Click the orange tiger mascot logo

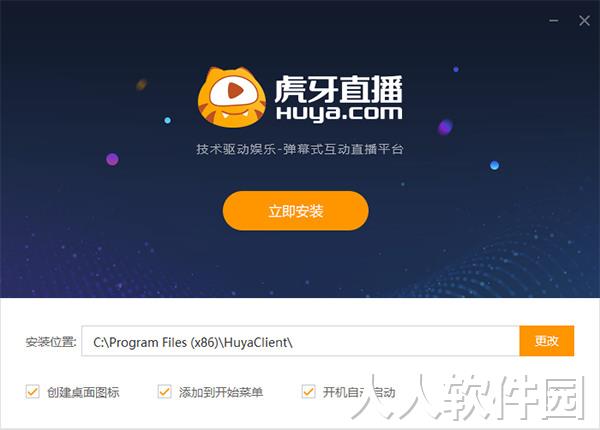pyautogui.click(x=232, y=97)
